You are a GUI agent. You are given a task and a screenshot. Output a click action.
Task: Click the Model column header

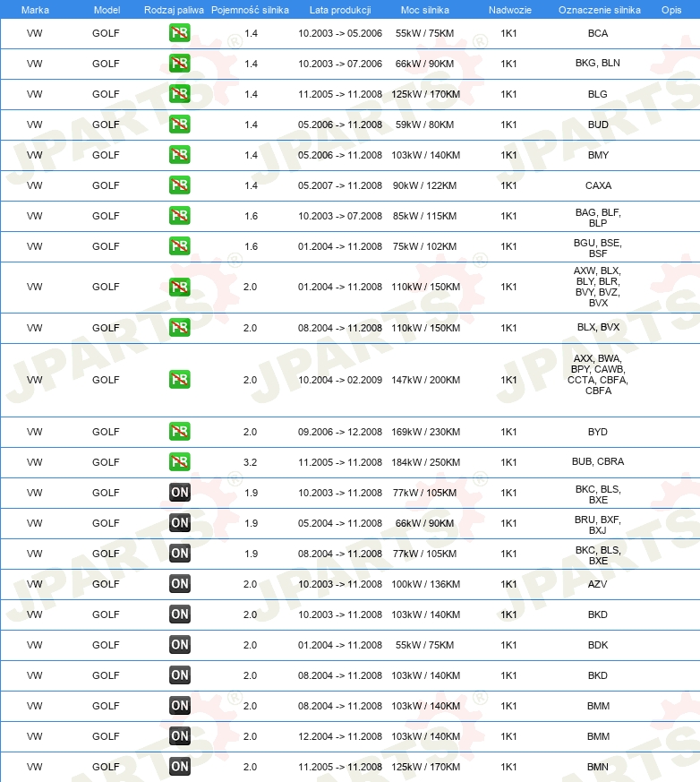[107, 10]
